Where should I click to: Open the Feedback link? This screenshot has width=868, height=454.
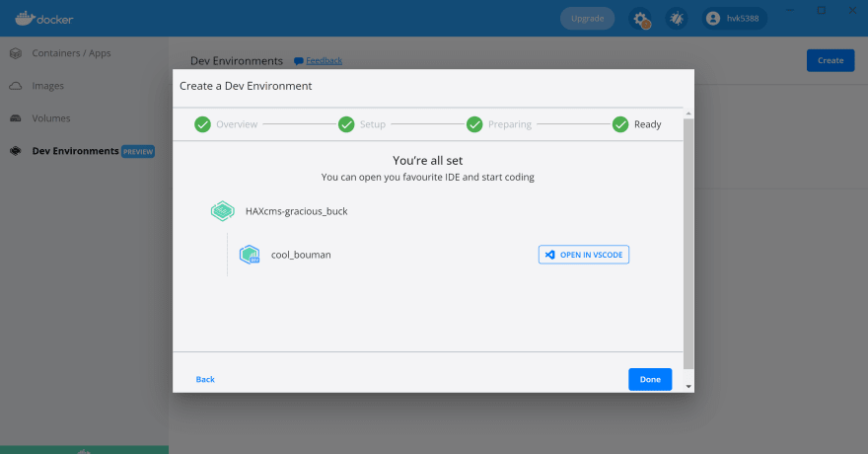point(324,61)
